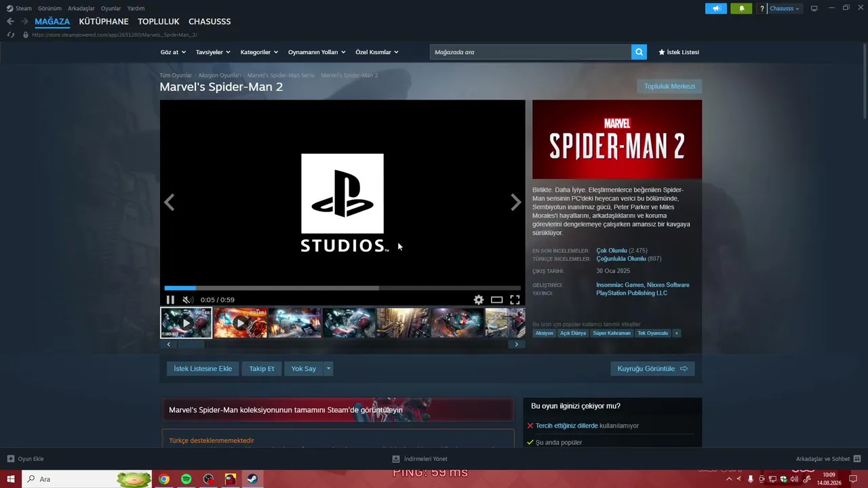Click Kuyruğu Görüntüle button
The height and width of the screenshot is (488, 868).
652,369
